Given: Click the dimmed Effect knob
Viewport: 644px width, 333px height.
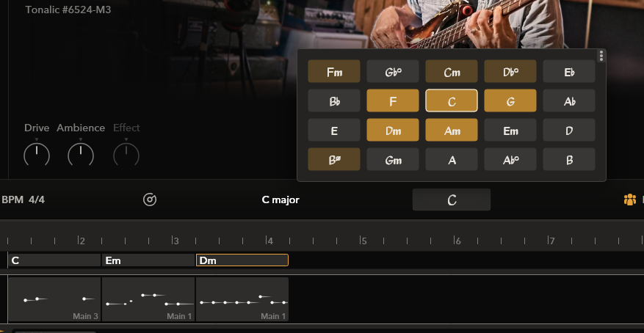Looking at the screenshot, I should 126,154.
